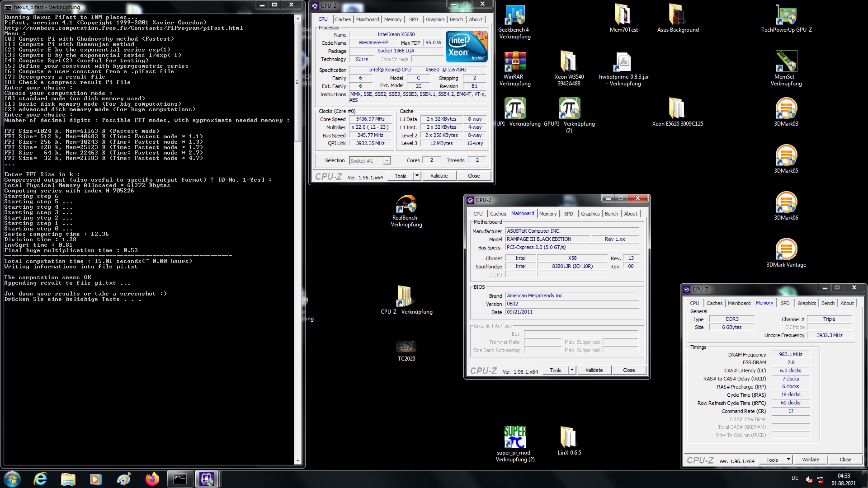Click the Intel Xeon X5650 name field
This screenshot has height=488, width=868.
pyautogui.click(x=396, y=34)
